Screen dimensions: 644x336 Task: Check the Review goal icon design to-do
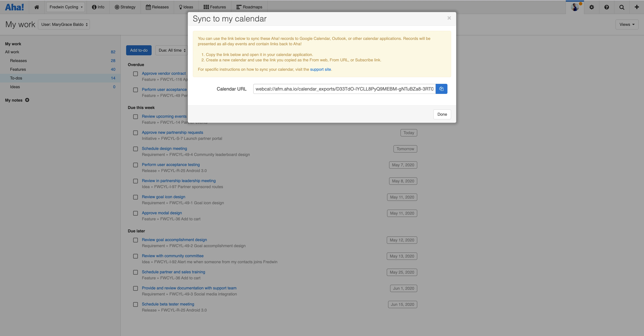(x=136, y=197)
